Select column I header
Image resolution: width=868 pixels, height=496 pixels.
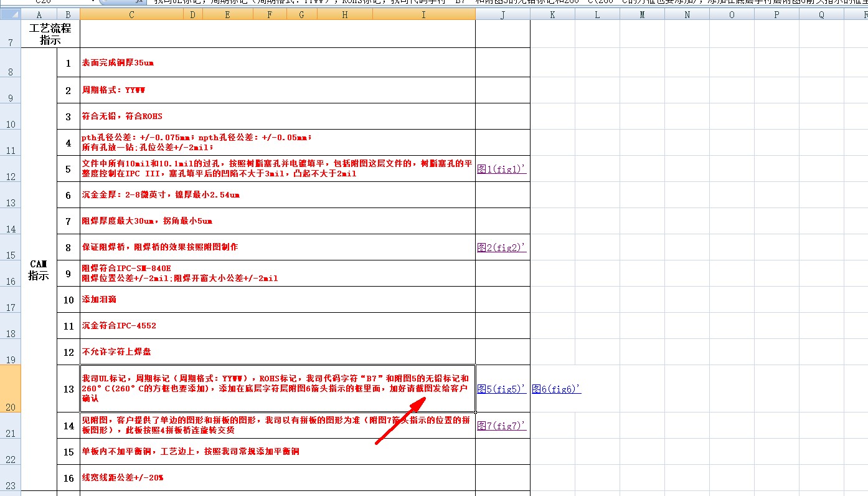tap(424, 15)
